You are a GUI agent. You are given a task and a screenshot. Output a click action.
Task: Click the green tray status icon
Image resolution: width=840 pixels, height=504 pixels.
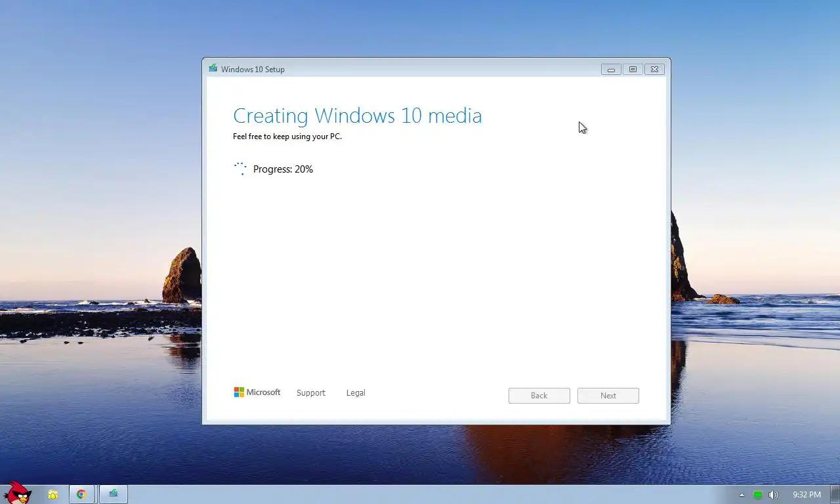point(757,495)
